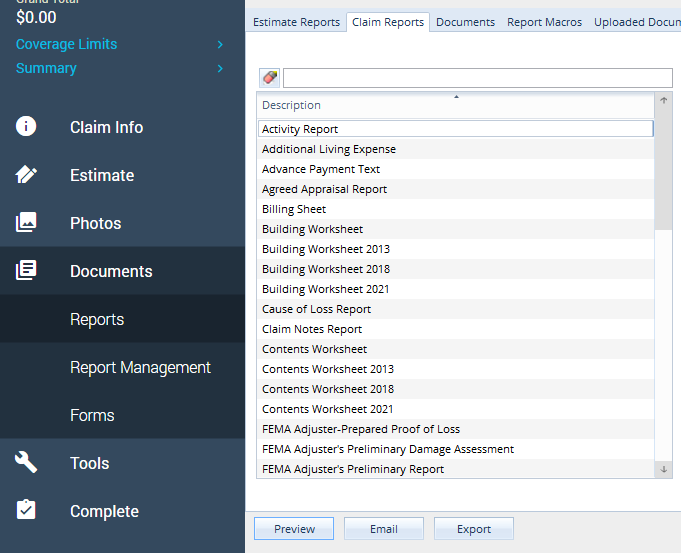Click the Claim Info circle icon
The height and width of the screenshot is (553, 681).
coord(27,127)
